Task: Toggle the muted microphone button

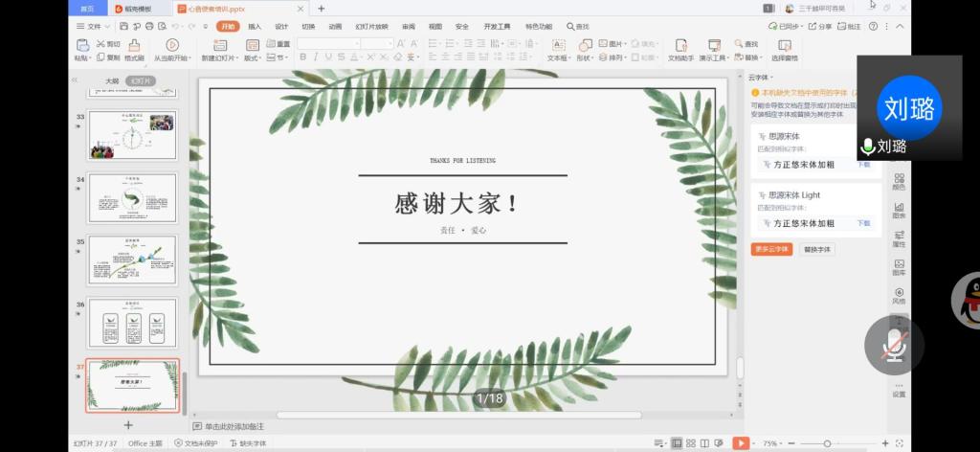Action: [x=895, y=345]
